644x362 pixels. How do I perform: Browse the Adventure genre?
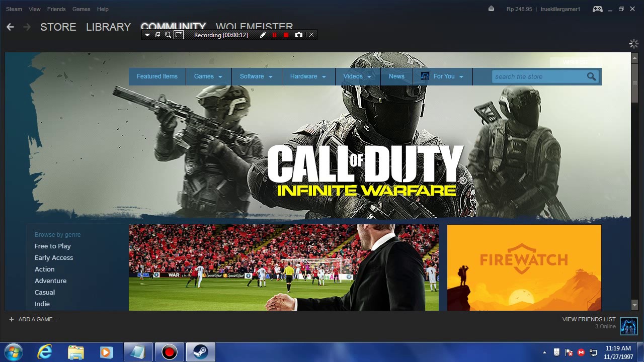click(51, 281)
